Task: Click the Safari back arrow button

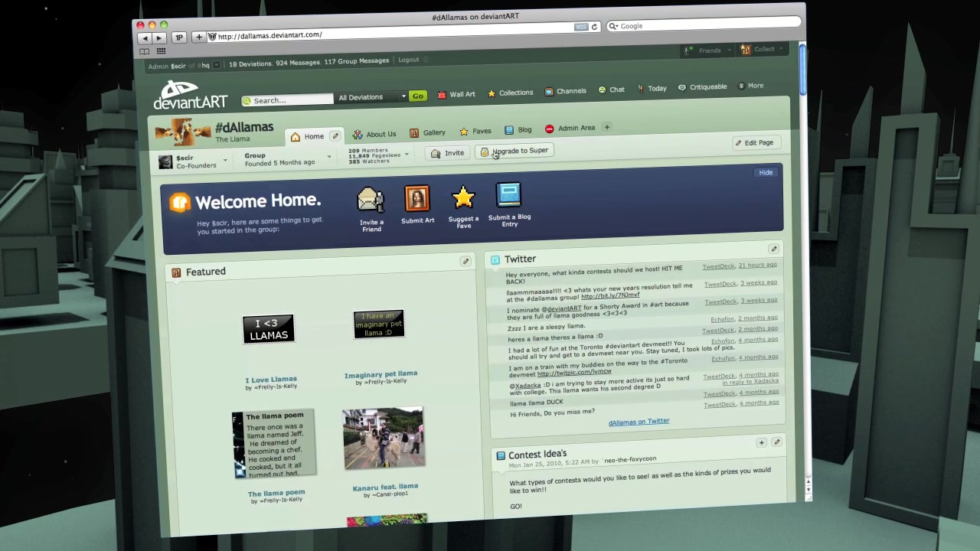Action: tap(144, 37)
